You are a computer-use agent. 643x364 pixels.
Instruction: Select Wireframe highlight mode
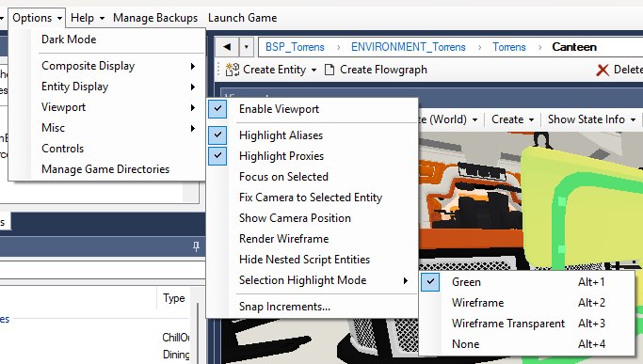click(527, 303)
